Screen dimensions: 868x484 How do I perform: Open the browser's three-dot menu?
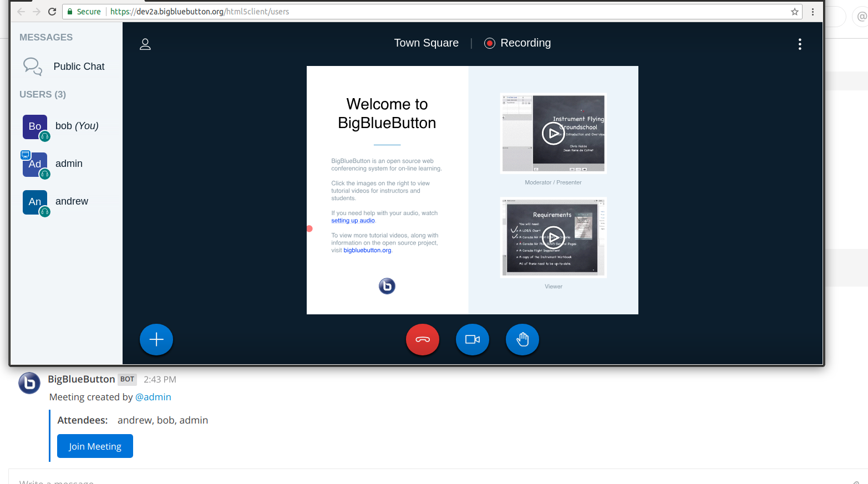pyautogui.click(x=813, y=12)
